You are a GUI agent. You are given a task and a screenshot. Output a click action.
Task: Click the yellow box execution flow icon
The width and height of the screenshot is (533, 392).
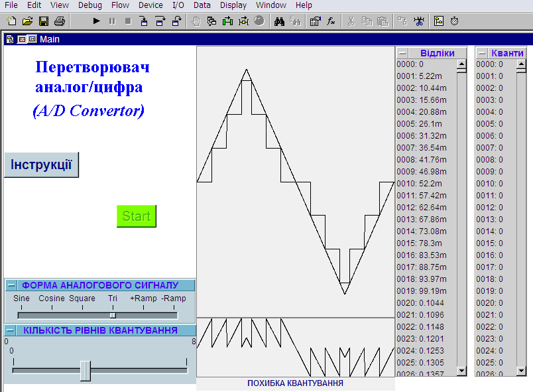tap(243, 21)
